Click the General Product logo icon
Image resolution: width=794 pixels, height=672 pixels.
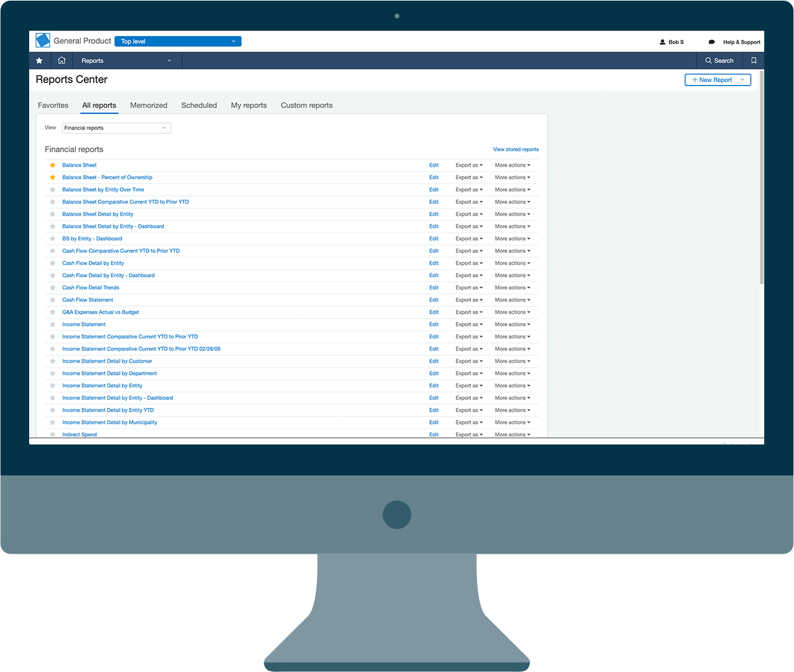click(43, 41)
